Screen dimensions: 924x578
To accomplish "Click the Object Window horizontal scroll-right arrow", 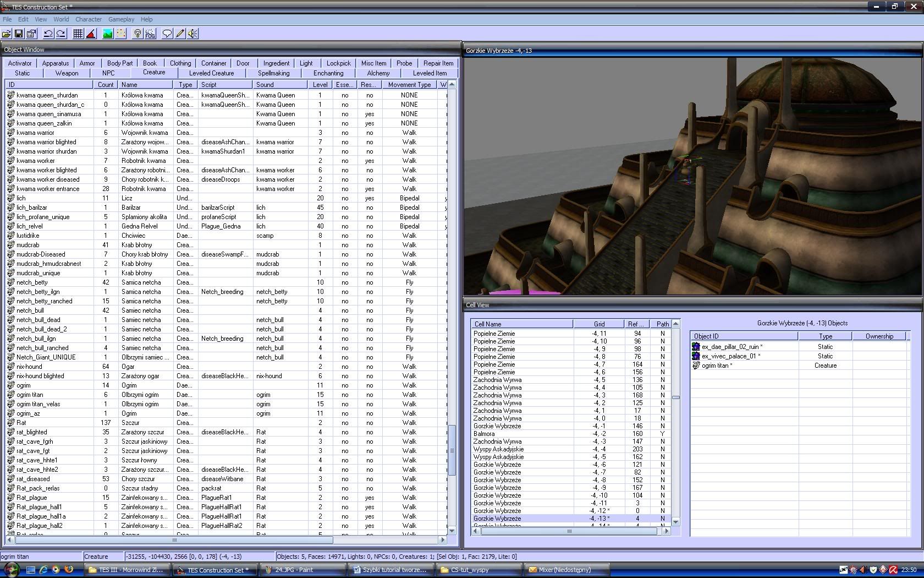I will tap(443, 539).
